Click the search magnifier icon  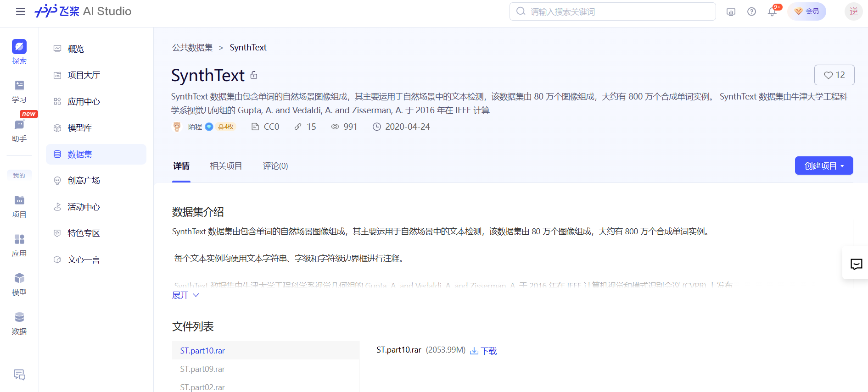[521, 11]
